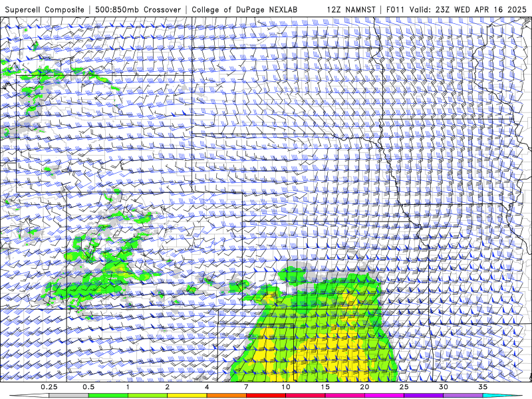Select College of DuPage NEXLAB text
The image size is (532, 399).
[x=244, y=9]
